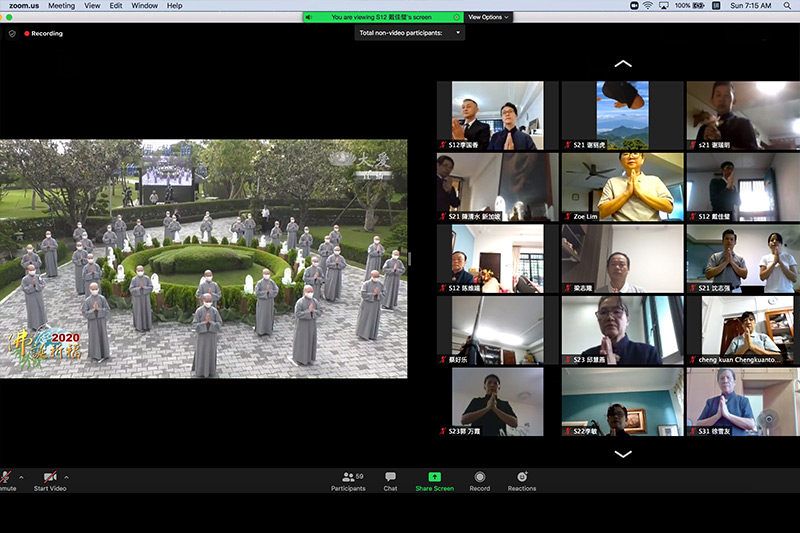Toggle the microphone mute button
This screenshot has width=800, height=533.
pyautogui.click(x=5, y=478)
